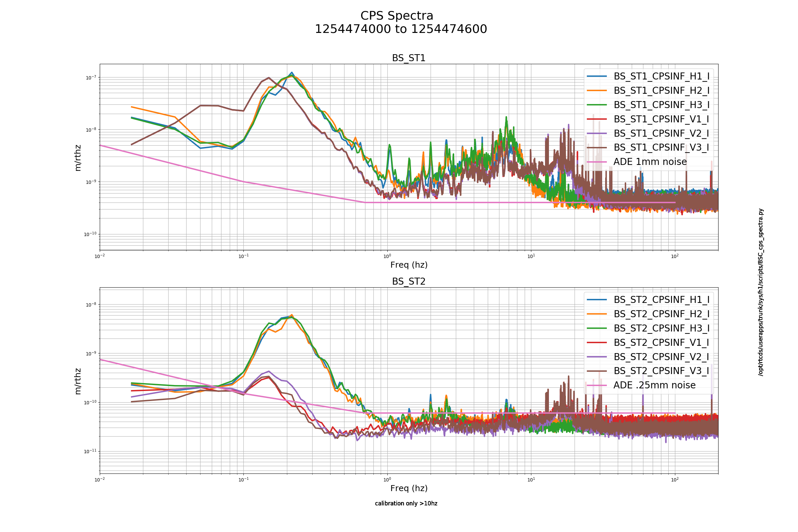Choose legend label BS_ST2_CPSINF_V1_I

click(x=661, y=342)
